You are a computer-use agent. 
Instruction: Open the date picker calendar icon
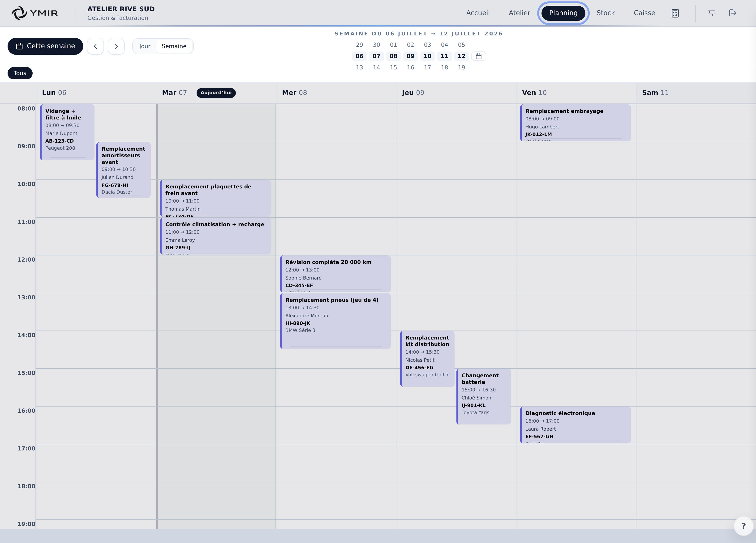(478, 56)
